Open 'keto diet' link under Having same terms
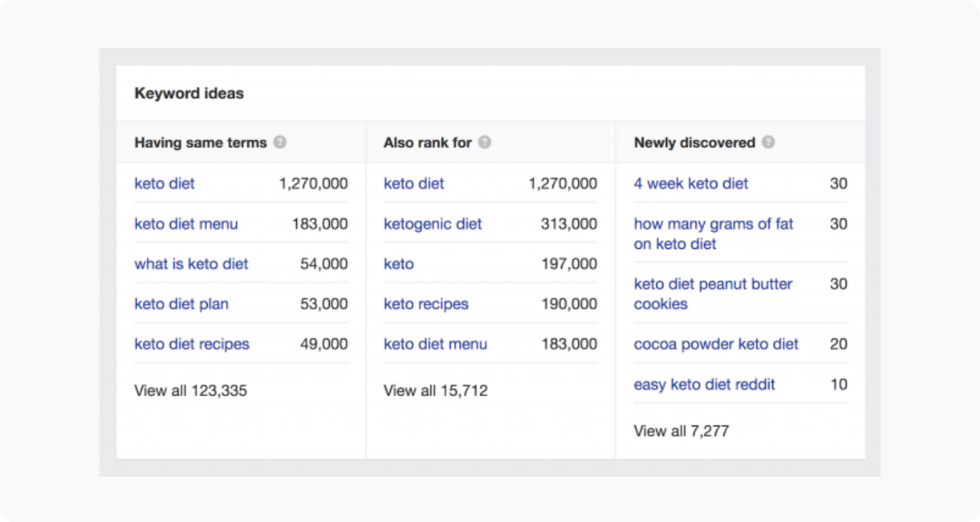The image size is (980, 522). (x=165, y=183)
